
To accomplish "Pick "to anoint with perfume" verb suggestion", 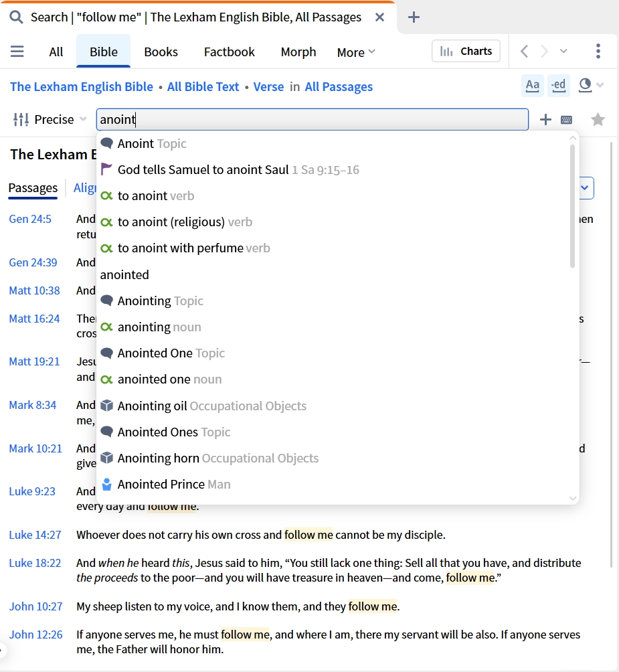I will click(x=334, y=248).
